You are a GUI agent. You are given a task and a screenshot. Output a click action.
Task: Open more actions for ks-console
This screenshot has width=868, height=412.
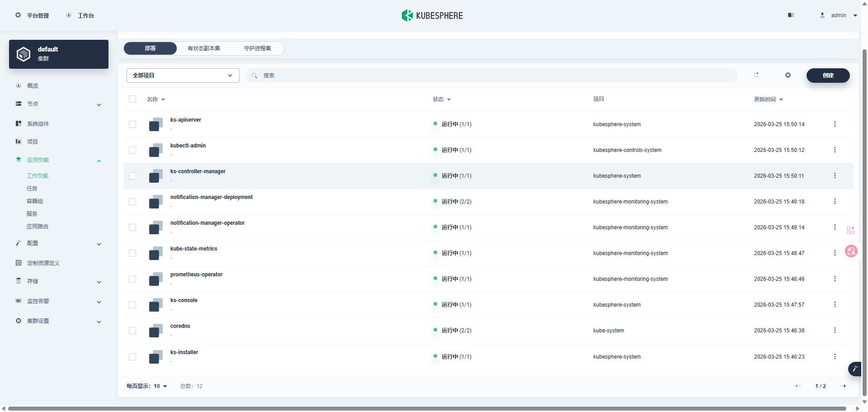point(835,304)
